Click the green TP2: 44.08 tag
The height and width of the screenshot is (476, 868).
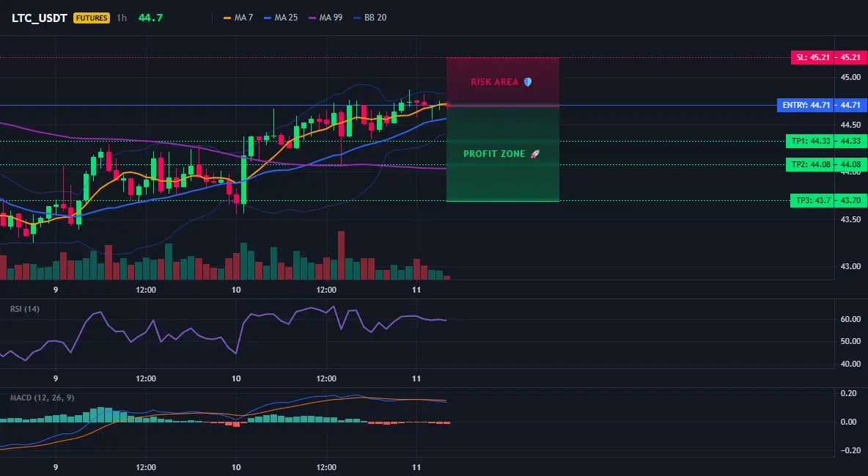point(809,164)
